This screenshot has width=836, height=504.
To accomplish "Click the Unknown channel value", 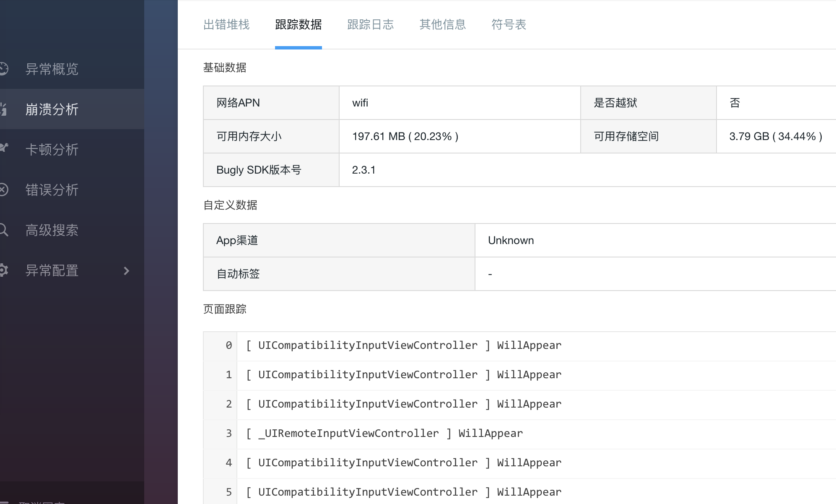I will 511,240.
